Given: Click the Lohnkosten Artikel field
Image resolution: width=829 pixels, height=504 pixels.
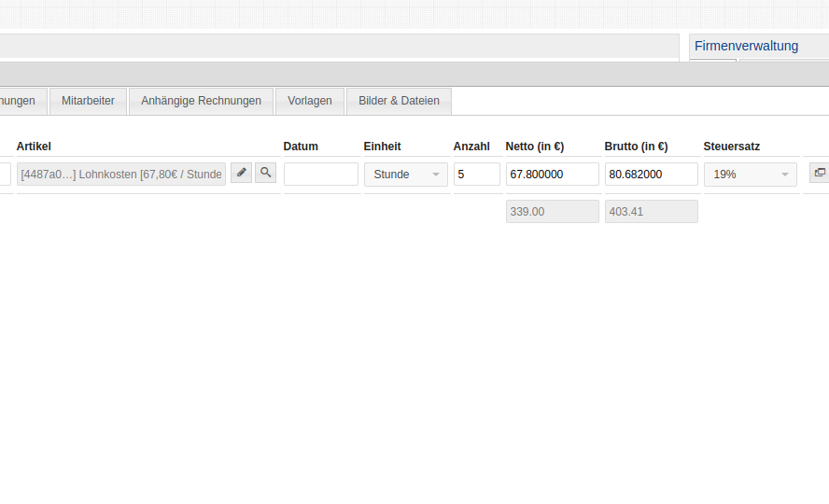Looking at the screenshot, I should tap(121, 175).
